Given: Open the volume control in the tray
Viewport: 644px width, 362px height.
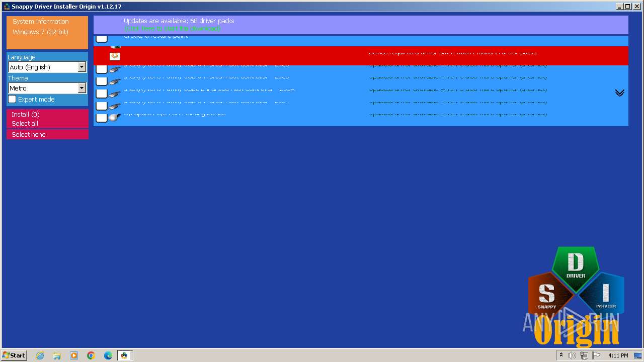Looking at the screenshot, I should click(572, 355).
